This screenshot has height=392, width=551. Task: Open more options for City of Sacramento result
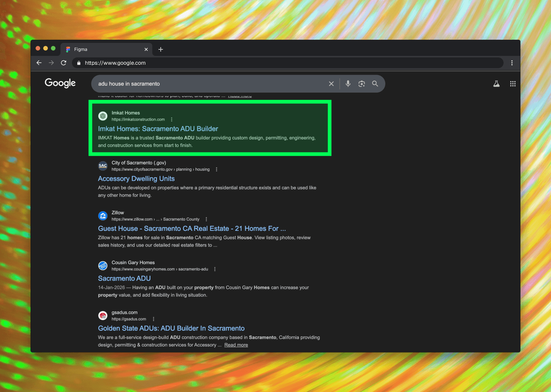(217, 169)
